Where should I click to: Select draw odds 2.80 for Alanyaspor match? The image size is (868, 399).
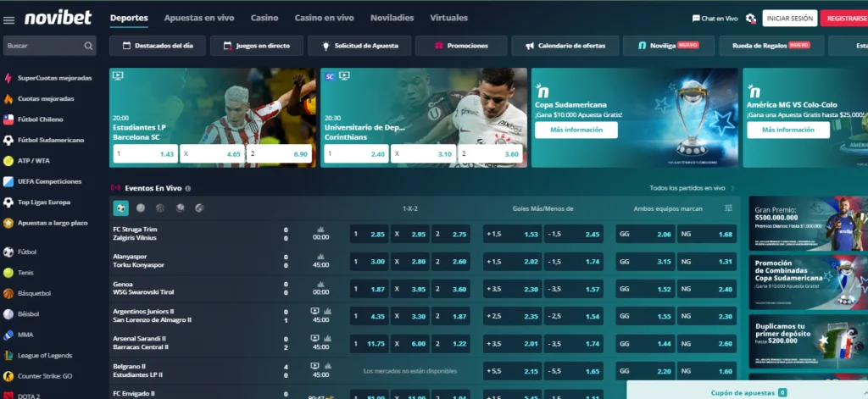[410, 262]
